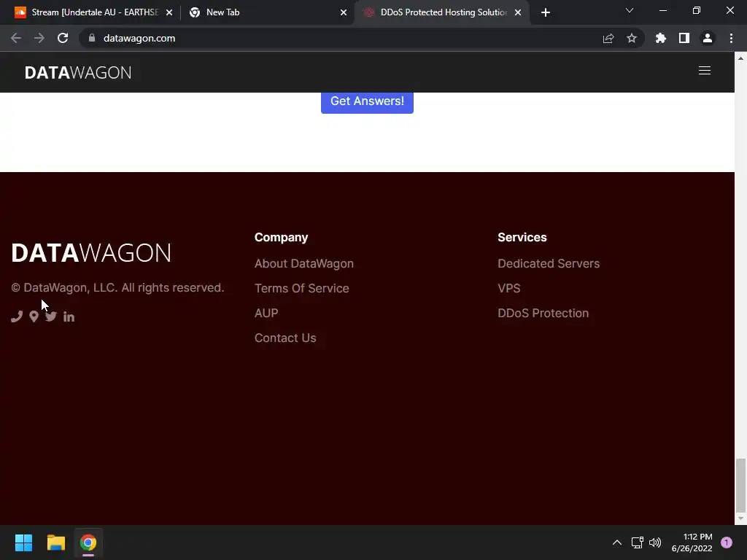Launch File Explorer from taskbar
The height and width of the screenshot is (560, 747).
pyautogui.click(x=55, y=542)
